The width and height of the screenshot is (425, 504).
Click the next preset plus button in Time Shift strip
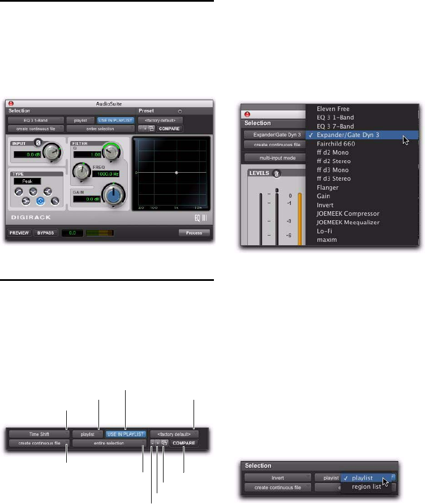[157, 443]
